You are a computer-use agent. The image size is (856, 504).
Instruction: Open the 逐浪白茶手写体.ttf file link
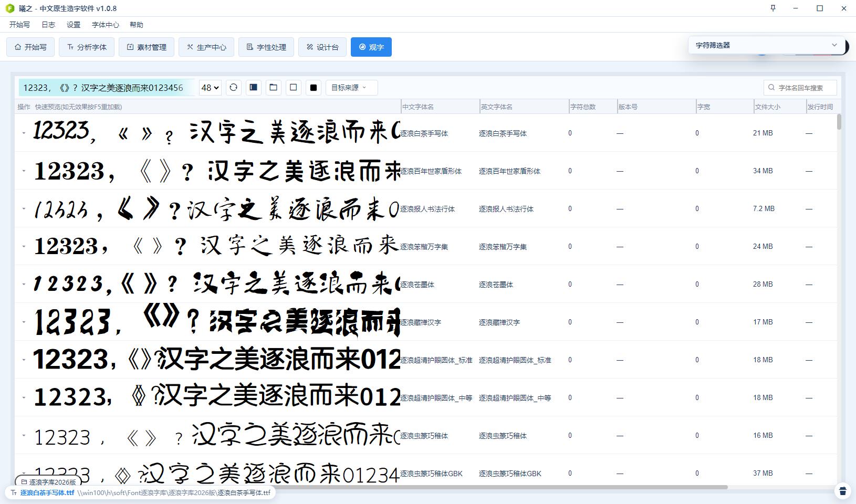[47, 493]
